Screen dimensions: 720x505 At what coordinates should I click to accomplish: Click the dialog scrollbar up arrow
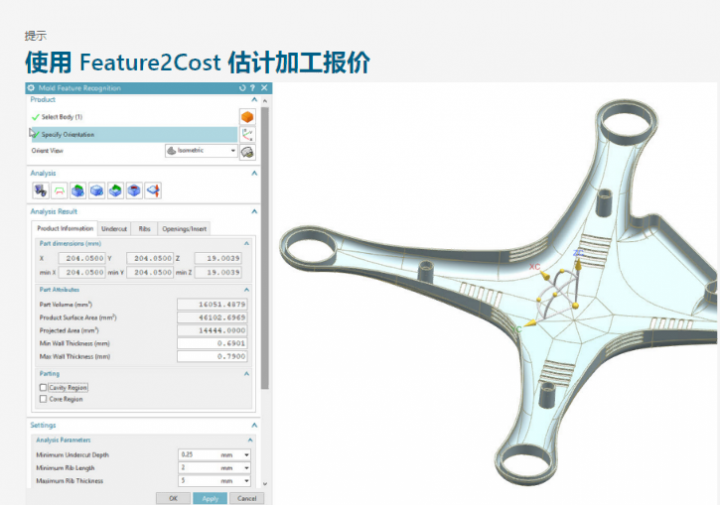[x=264, y=101]
